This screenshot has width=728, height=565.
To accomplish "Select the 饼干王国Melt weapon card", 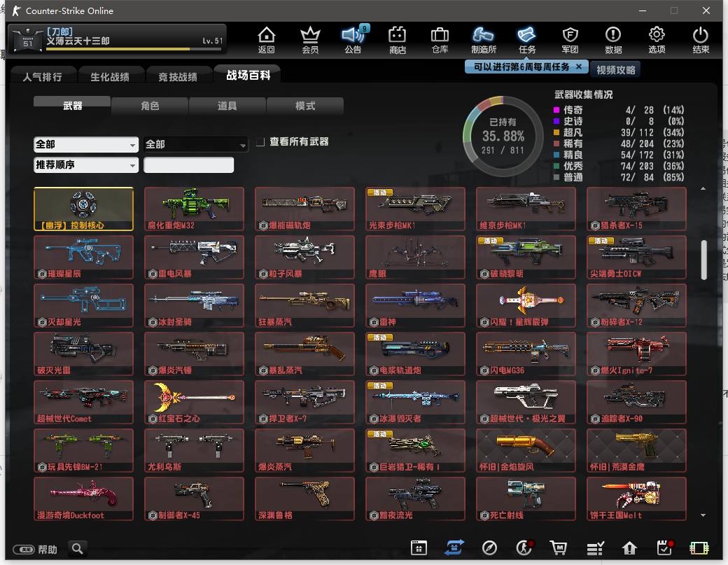I will coord(636,498).
